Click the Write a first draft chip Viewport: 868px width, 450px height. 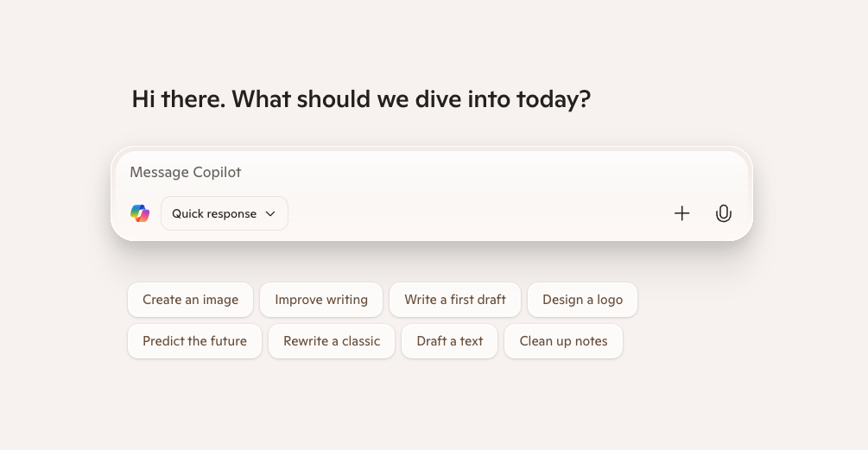(x=454, y=300)
